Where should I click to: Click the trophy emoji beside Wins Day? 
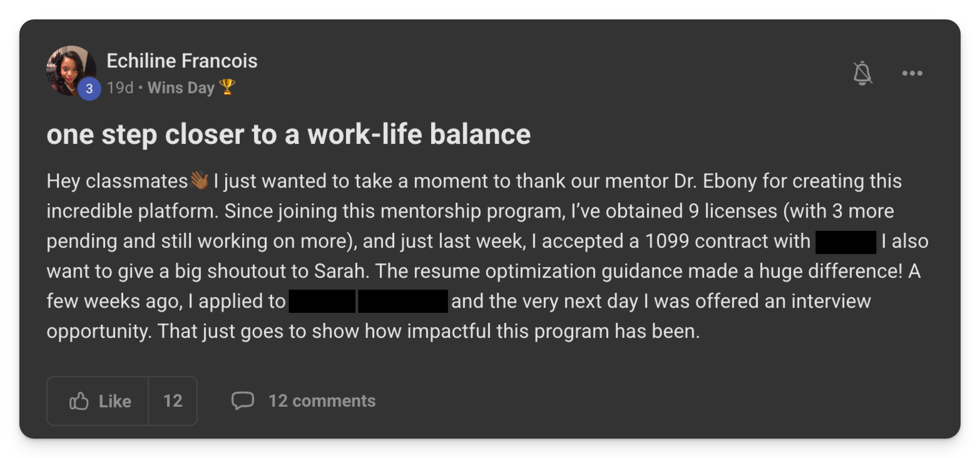(227, 87)
